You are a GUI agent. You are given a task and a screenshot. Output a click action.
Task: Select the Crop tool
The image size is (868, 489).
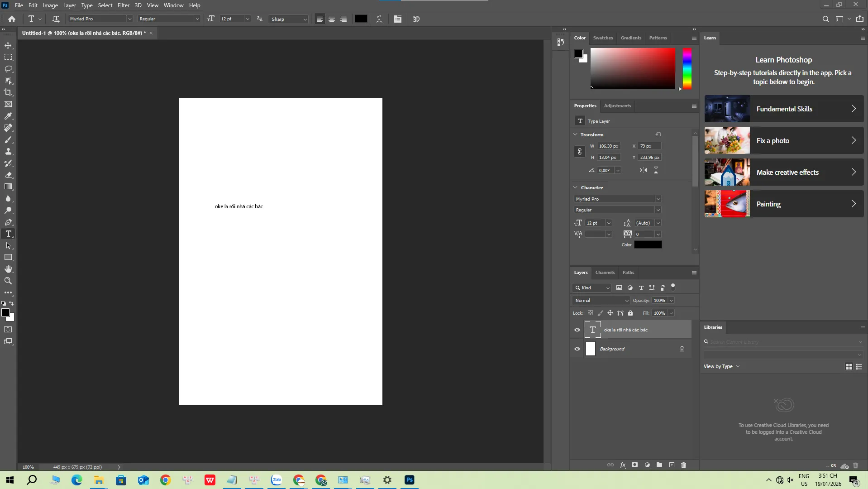(x=8, y=92)
